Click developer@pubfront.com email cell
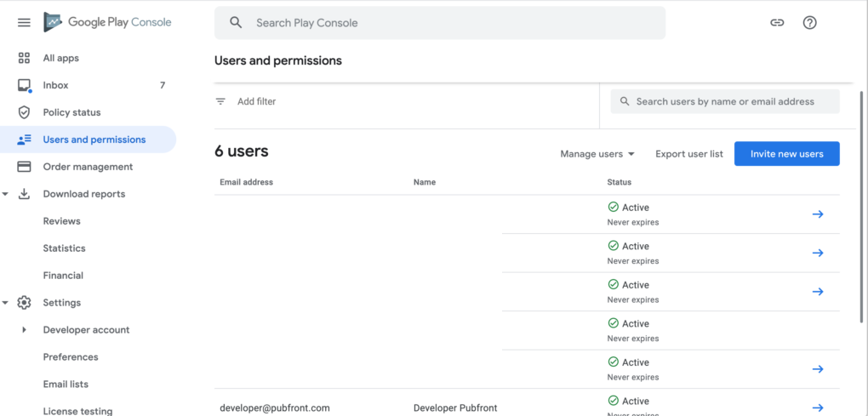868x416 pixels. click(275, 407)
